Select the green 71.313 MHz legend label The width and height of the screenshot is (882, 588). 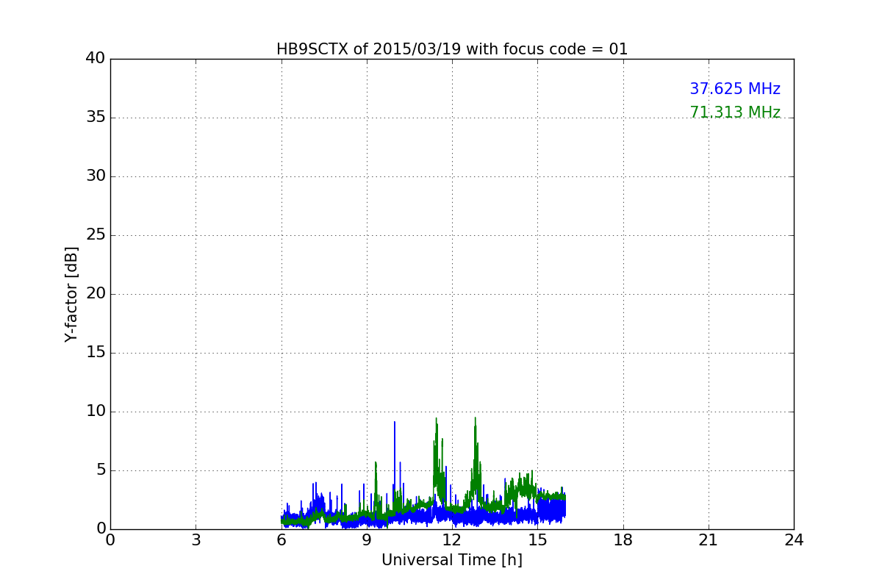point(735,112)
